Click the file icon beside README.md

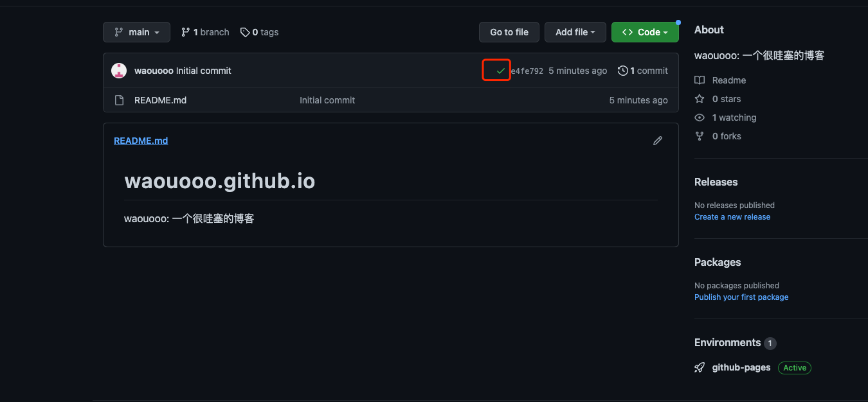(119, 100)
